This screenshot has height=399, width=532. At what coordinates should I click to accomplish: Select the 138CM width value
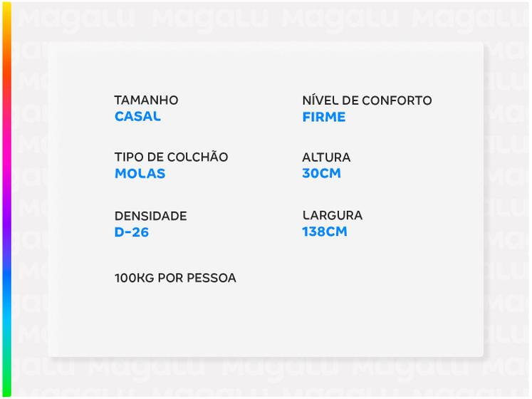pos(324,232)
